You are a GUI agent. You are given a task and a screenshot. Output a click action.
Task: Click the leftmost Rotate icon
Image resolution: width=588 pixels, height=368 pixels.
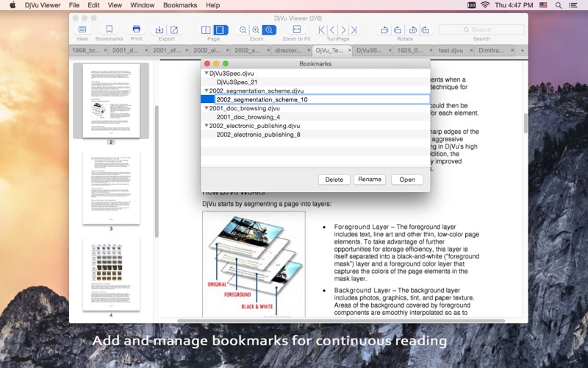coord(384,30)
